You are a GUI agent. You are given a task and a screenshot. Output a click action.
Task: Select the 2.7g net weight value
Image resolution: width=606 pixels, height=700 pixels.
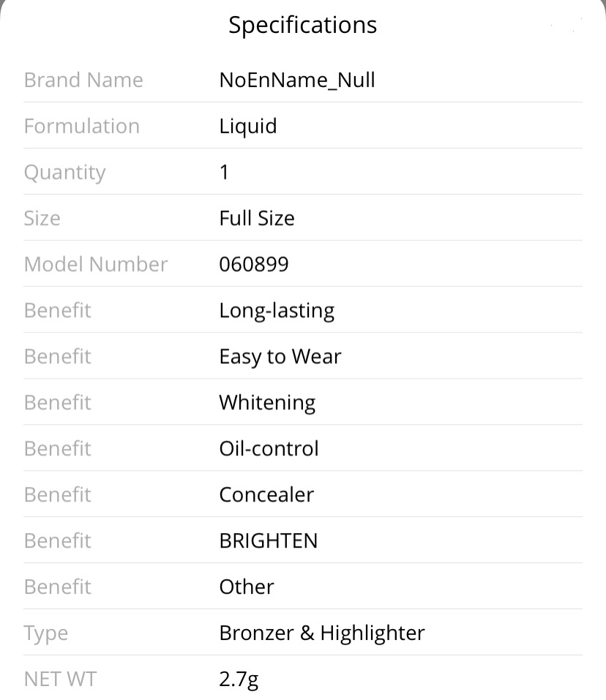[x=239, y=680]
